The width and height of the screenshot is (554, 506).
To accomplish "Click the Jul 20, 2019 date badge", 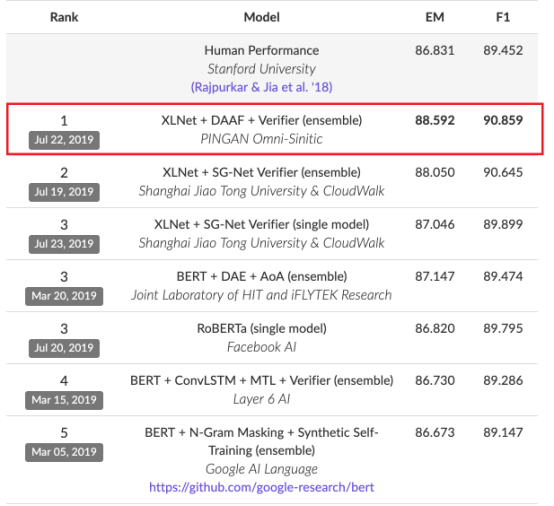I will tap(64, 348).
